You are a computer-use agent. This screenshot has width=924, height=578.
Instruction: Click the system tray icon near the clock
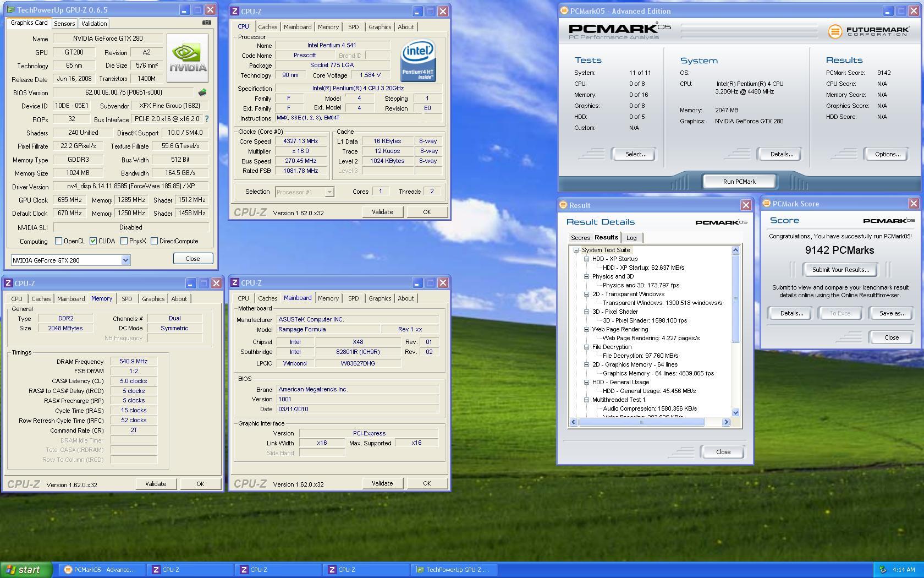(883, 570)
